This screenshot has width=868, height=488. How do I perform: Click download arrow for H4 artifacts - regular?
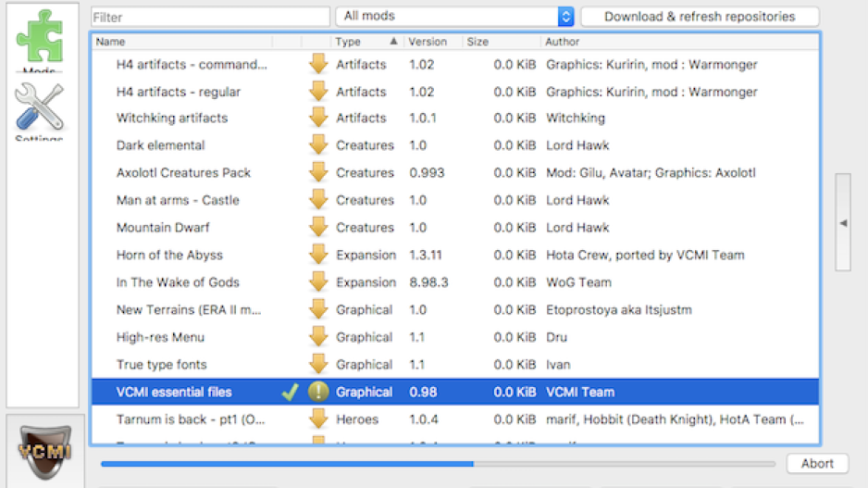tap(318, 92)
